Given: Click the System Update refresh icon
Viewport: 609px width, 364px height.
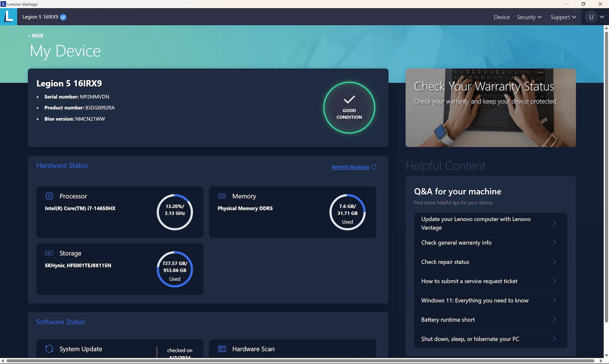Looking at the screenshot, I should 49,349.
